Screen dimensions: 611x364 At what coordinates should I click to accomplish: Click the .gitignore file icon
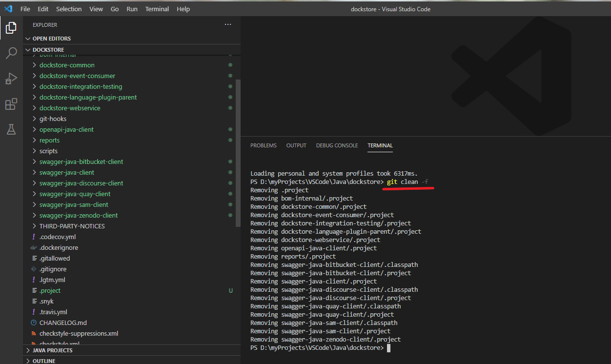pos(34,269)
